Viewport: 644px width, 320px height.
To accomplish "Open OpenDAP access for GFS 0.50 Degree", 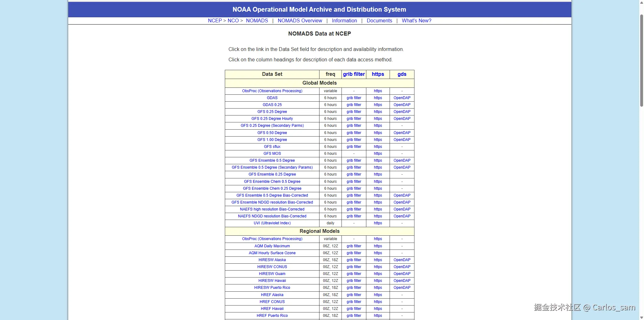I will coord(402,133).
